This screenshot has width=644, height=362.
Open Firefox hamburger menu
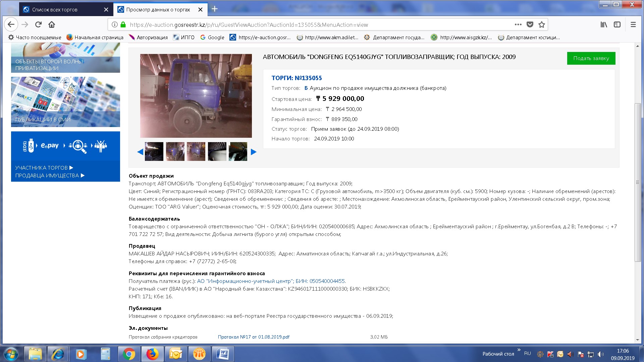point(633,24)
